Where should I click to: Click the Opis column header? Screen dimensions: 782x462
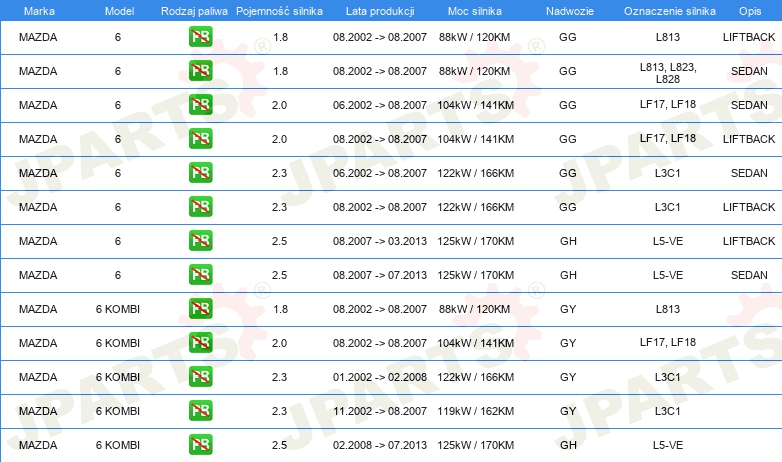[750, 11]
